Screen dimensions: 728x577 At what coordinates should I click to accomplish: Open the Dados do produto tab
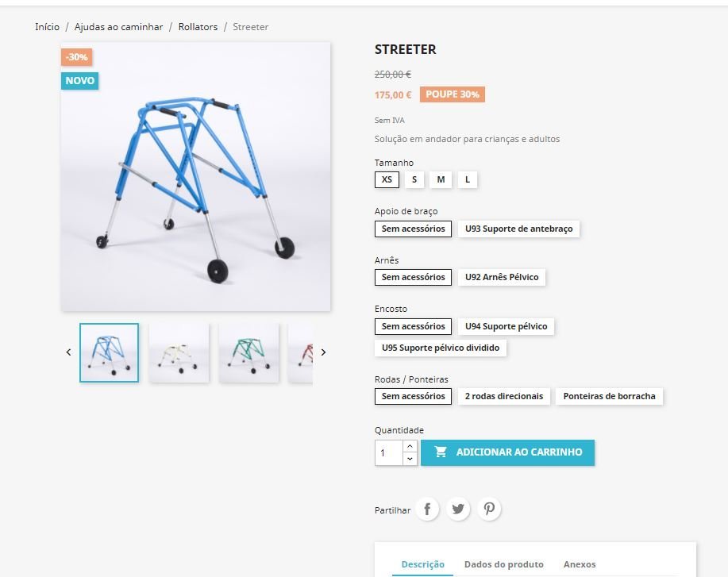point(504,564)
